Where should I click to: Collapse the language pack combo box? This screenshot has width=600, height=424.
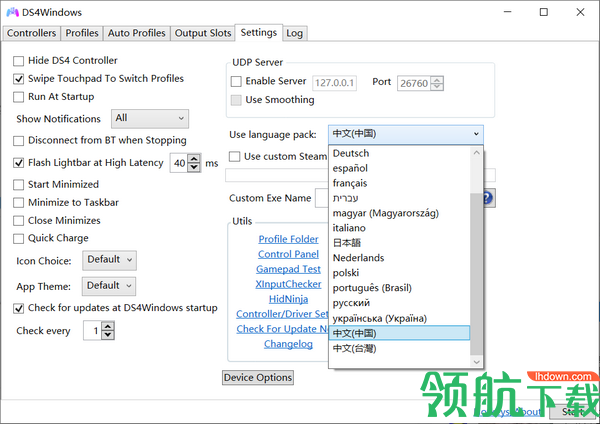pos(406,134)
